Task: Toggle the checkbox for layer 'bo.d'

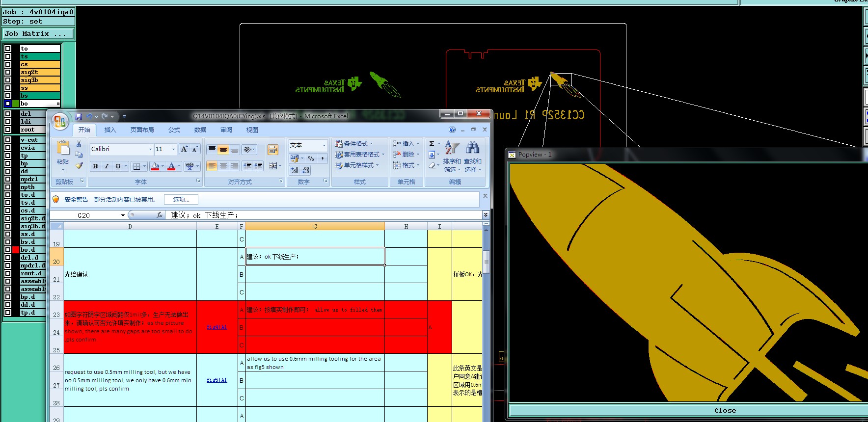Action: tap(8, 250)
